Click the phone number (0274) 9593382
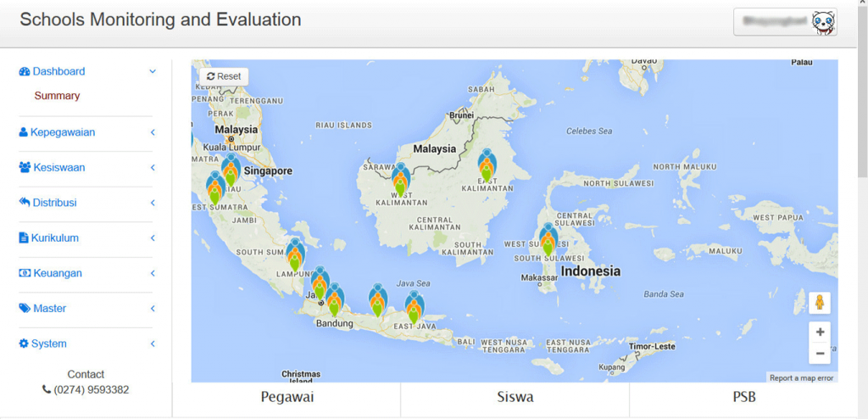The image size is (868, 419). click(x=92, y=390)
